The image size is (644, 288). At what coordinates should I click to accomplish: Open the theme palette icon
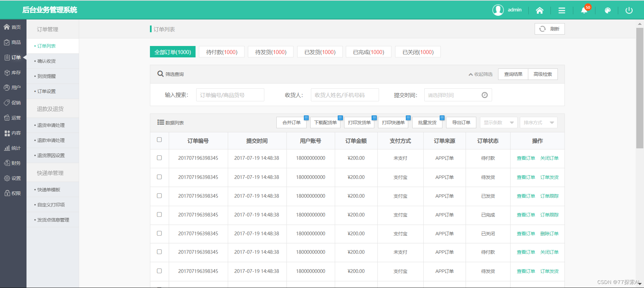pyautogui.click(x=607, y=10)
